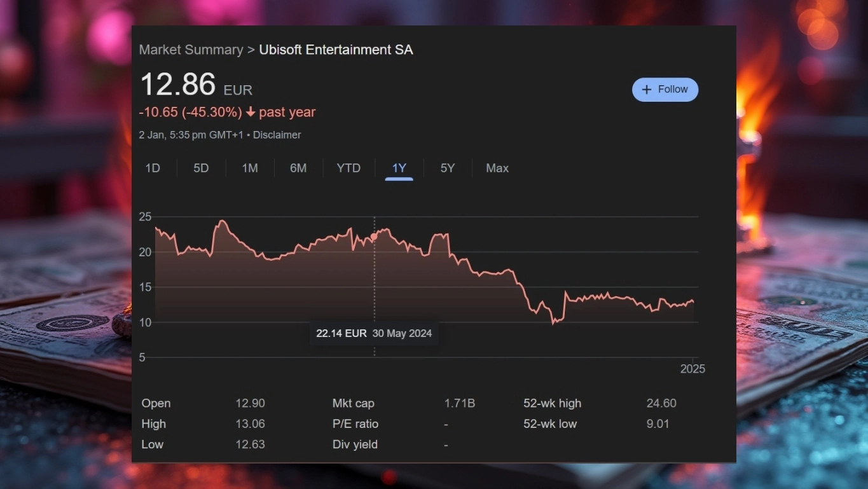
Task: Click the red downward arrow beside past year
Action: (x=250, y=112)
